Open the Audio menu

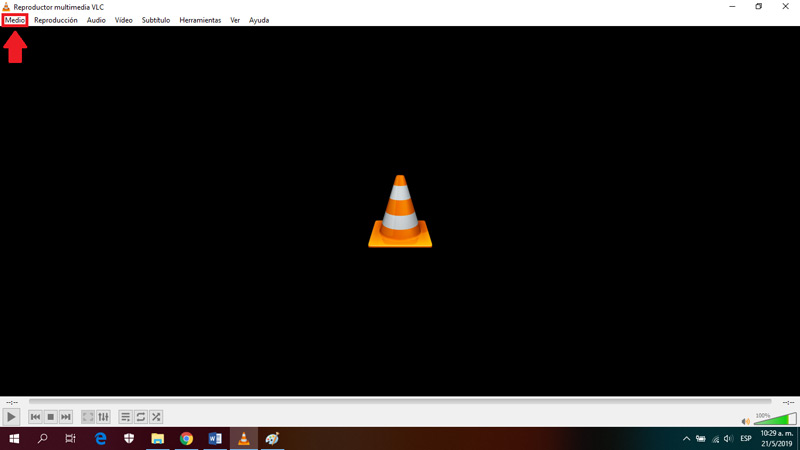[96, 20]
